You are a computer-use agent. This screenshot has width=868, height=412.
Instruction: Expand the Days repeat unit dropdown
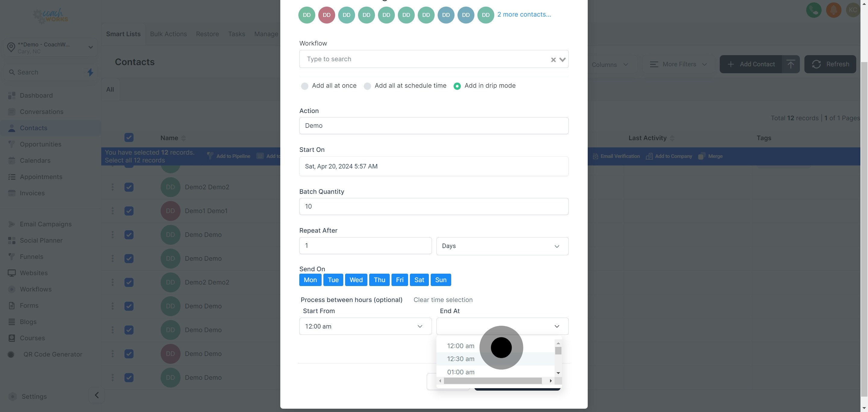click(502, 246)
